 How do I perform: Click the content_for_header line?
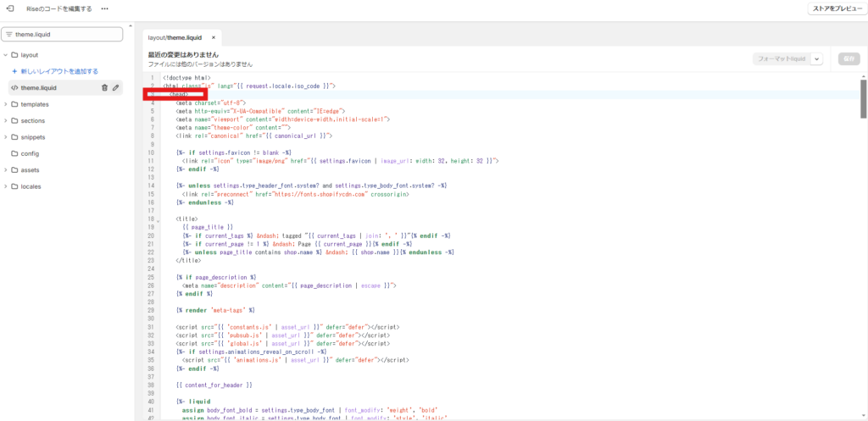point(214,385)
